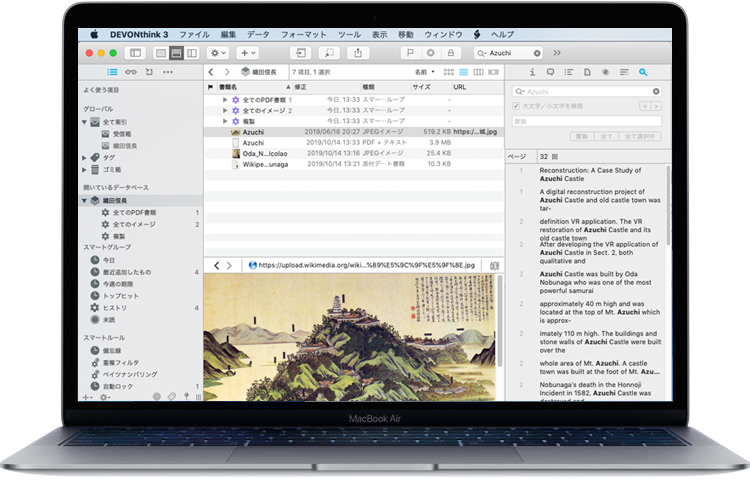Select the navigate list sidebar icon
750x485 pixels.
[112, 72]
